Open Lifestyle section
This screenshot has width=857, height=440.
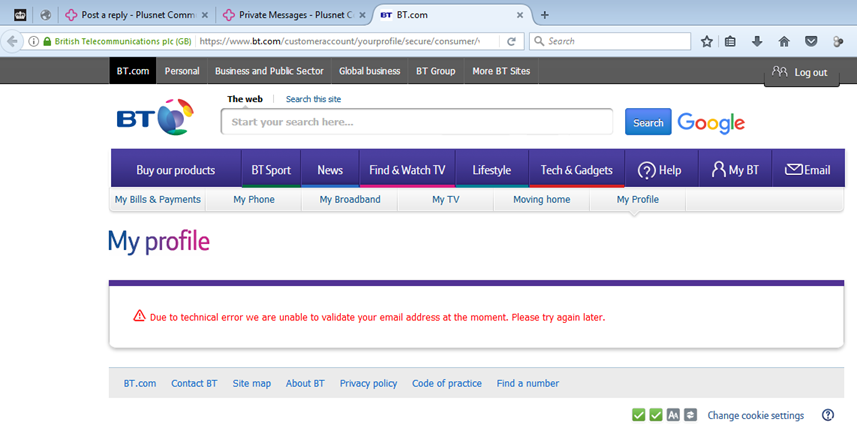[x=491, y=170]
